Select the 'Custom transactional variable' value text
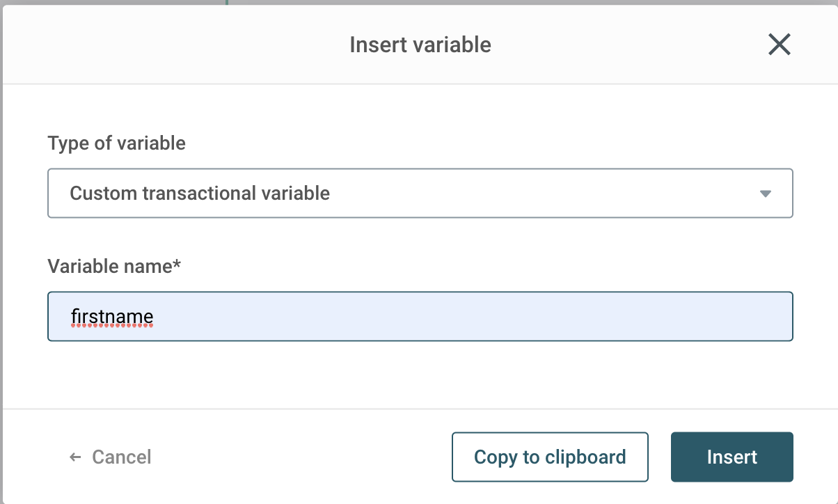The image size is (838, 504). 200,194
